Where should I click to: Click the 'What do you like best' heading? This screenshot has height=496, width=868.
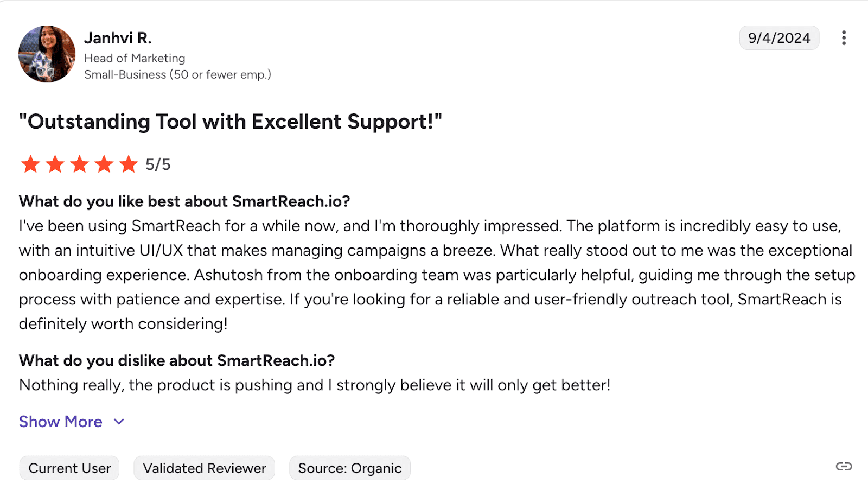click(184, 201)
